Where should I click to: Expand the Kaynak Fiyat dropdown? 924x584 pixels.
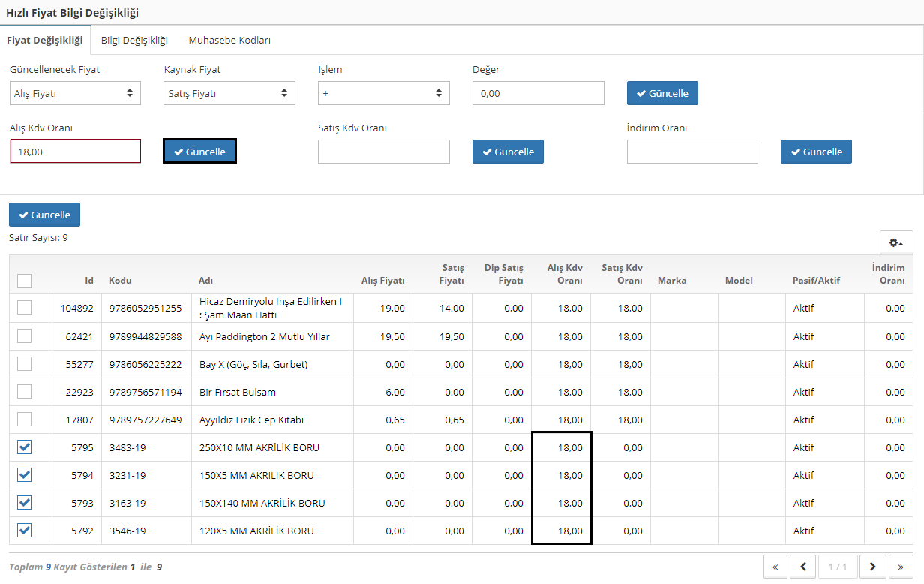(x=229, y=93)
